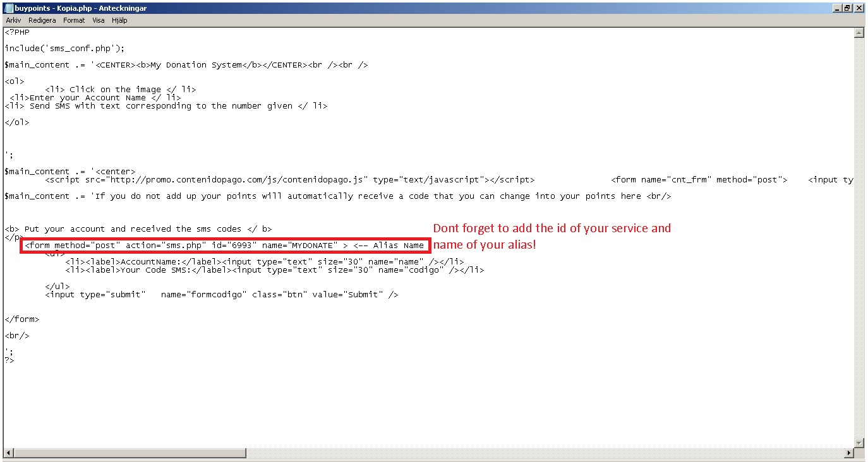This screenshot has width=868, height=462.
Task: Open the Format menu
Action: (x=74, y=20)
